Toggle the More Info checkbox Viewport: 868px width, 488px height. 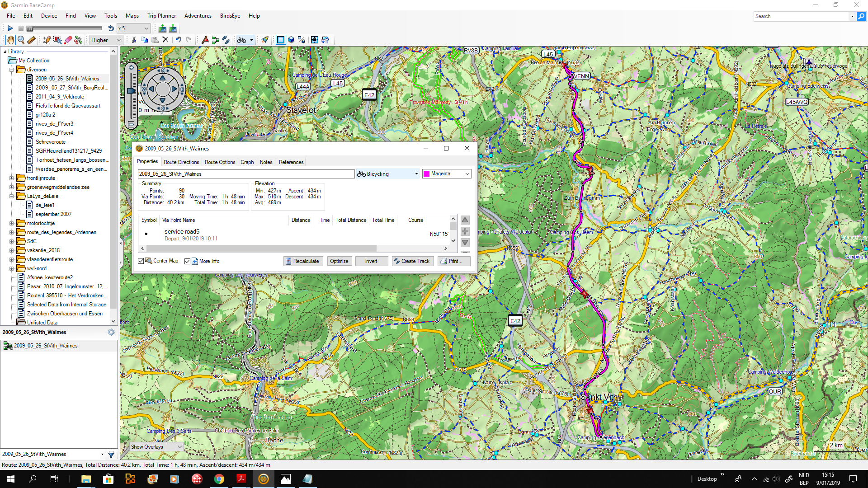188,261
